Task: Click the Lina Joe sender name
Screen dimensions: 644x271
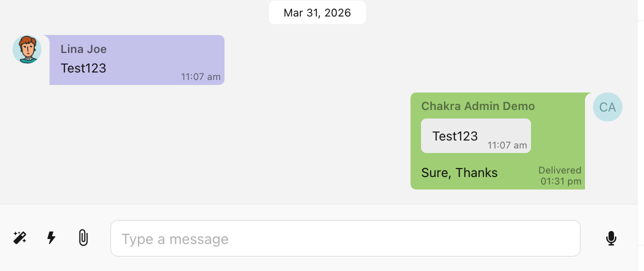Action: click(x=83, y=49)
